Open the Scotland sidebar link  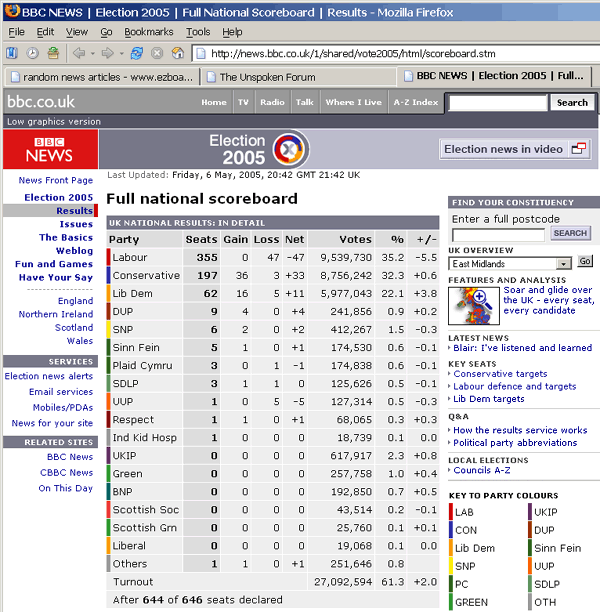point(74,327)
